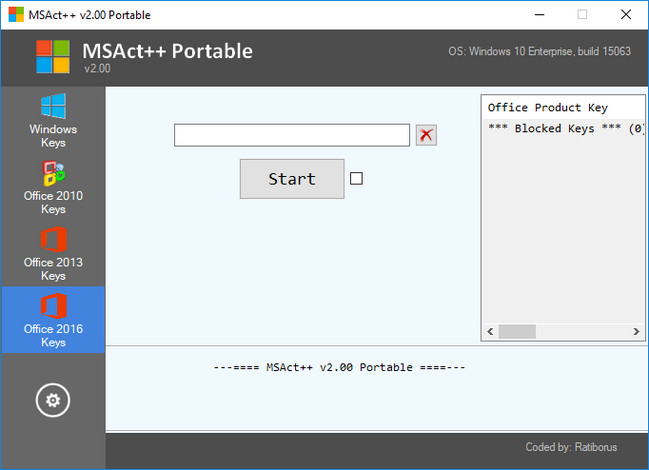Click the MSAct++ v2.00 Portable log line
649x470 pixels.
339,367
